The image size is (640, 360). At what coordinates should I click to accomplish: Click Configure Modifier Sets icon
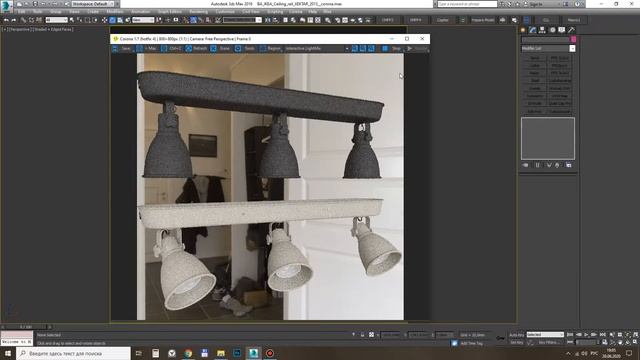(569, 165)
